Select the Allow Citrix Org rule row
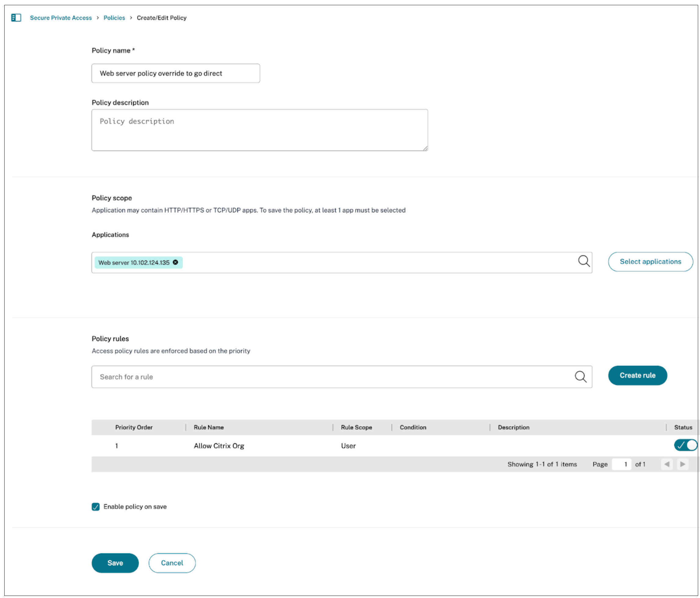This screenshot has height=598, width=700. pyautogui.click(x=219, y=446)
